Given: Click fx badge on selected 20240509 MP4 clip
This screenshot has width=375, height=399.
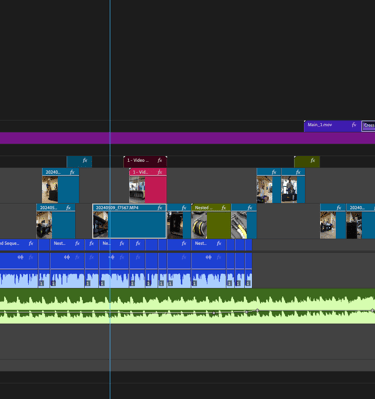Looking at the screenshot, I should coord(160,208).
